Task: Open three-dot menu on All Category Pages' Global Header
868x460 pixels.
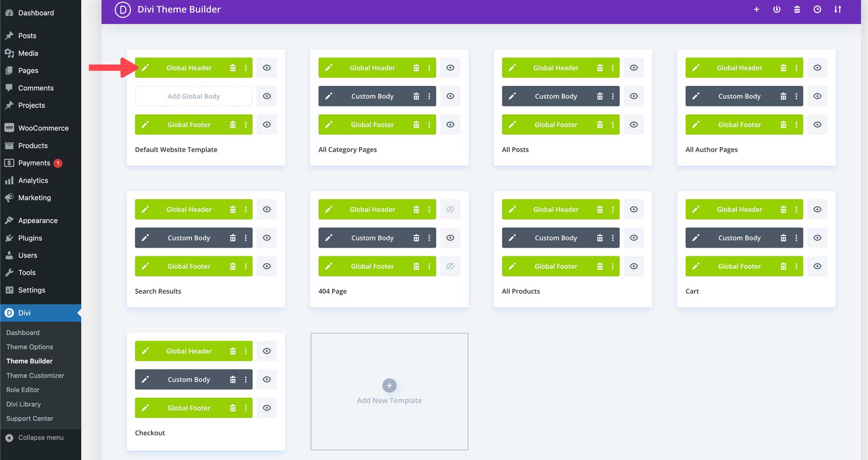Action: [x=429, y=68]
